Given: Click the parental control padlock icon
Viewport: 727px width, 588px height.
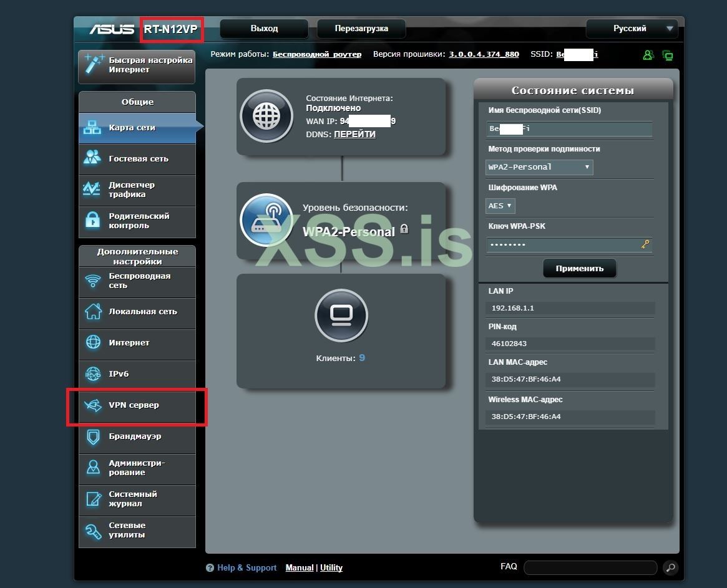Looking at the screenshot, I should tap(93, 220).
